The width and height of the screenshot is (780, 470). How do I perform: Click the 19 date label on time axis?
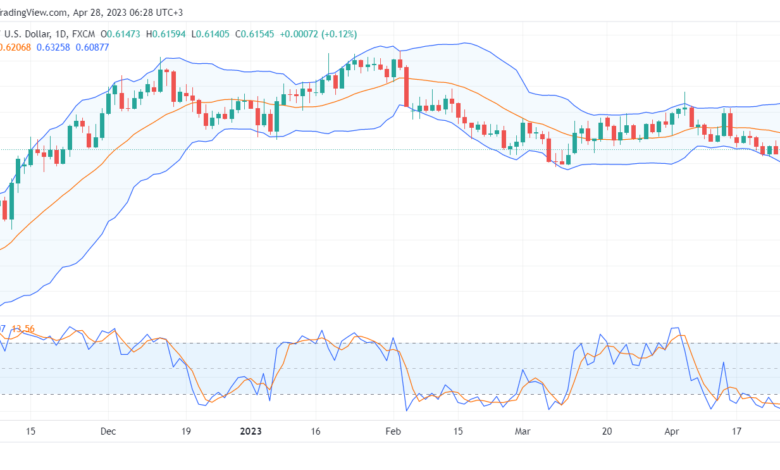coord(186,431)
